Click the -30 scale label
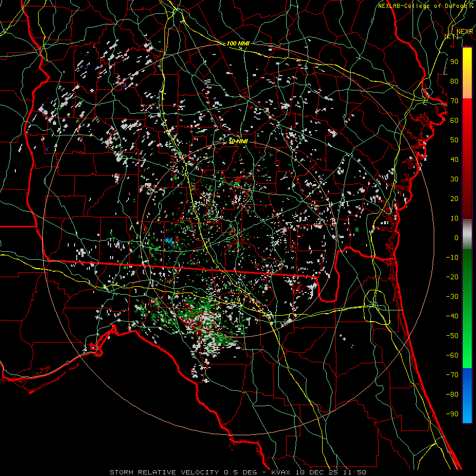 (452, 297)
